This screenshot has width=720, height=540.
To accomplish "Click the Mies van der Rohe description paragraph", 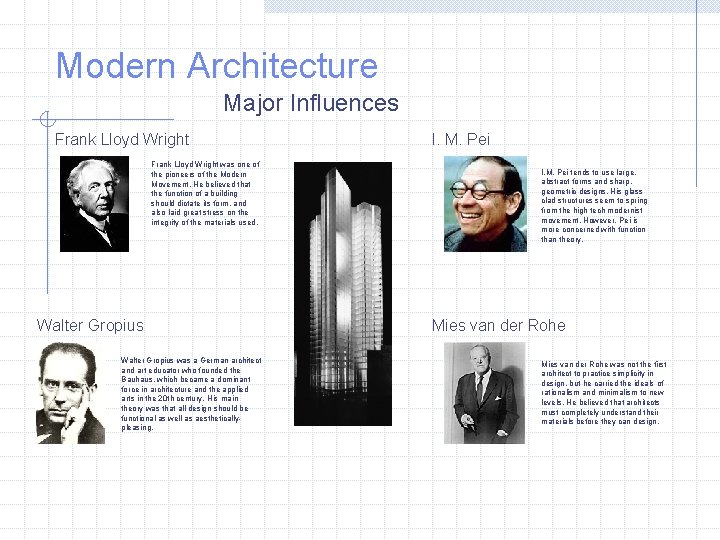I will click(x=603, y=393).
